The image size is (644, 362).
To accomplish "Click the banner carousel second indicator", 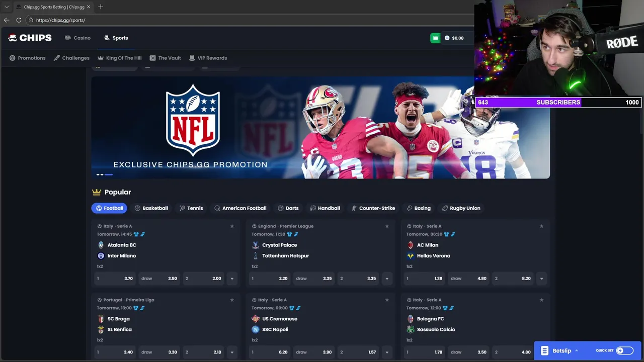I will (x=102, y=174).
